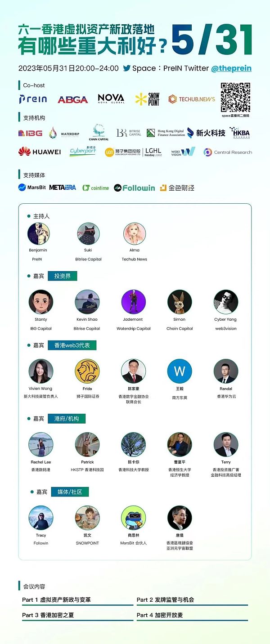Click the Followin media logo

click(x=134, y=188)
